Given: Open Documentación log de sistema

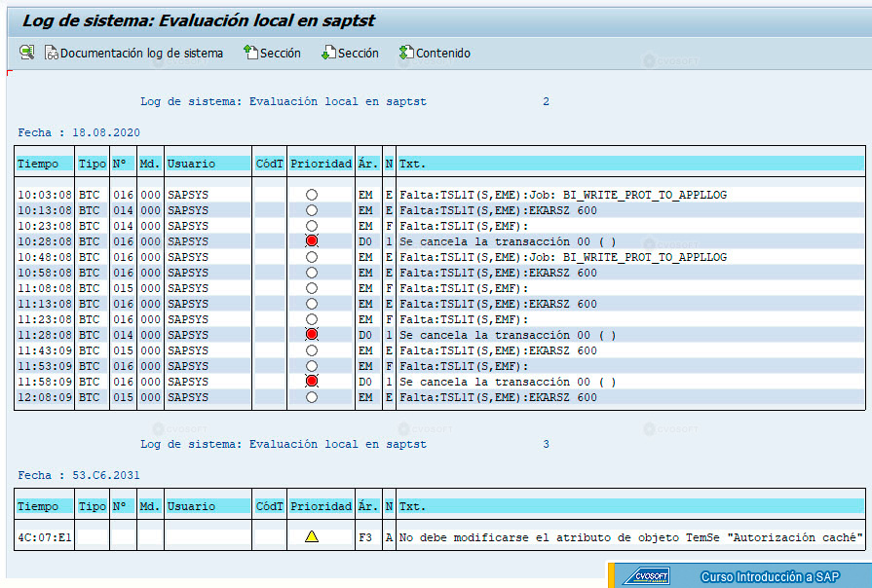Looking at the screenshot, I should point(134,53).
